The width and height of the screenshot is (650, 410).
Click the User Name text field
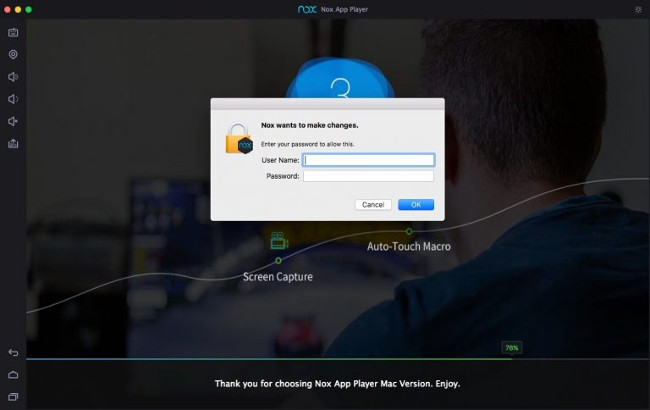pos(369,159)
